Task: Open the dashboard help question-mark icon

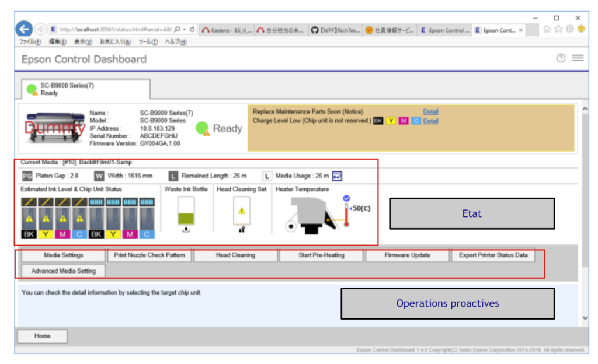Action: (561, 58)
